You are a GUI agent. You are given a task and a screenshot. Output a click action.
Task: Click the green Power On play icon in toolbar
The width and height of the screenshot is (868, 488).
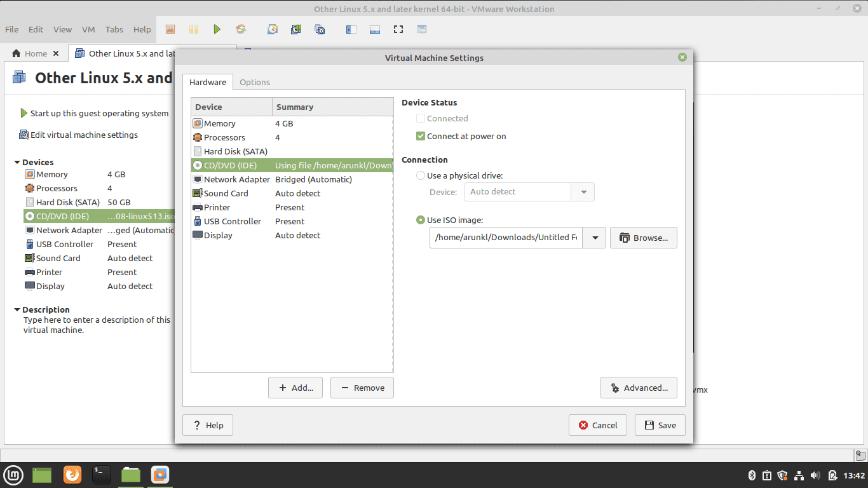coord(217,29)
